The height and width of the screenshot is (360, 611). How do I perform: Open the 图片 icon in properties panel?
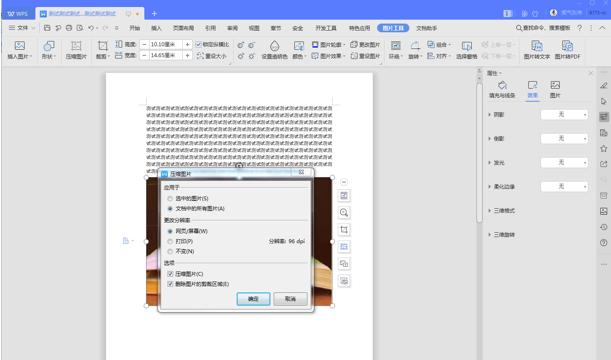(555, 85)
